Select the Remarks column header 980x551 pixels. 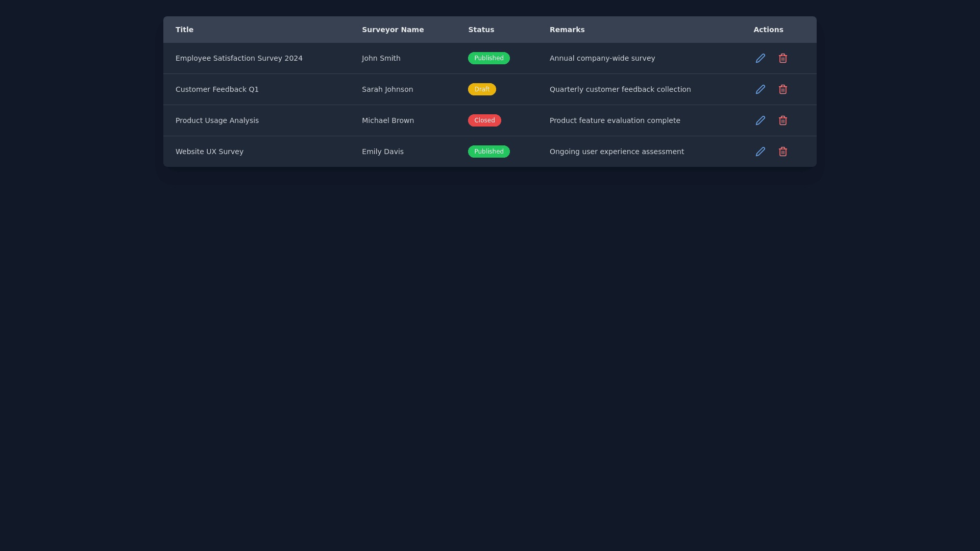pyautogui.click(x=567, y=30)
